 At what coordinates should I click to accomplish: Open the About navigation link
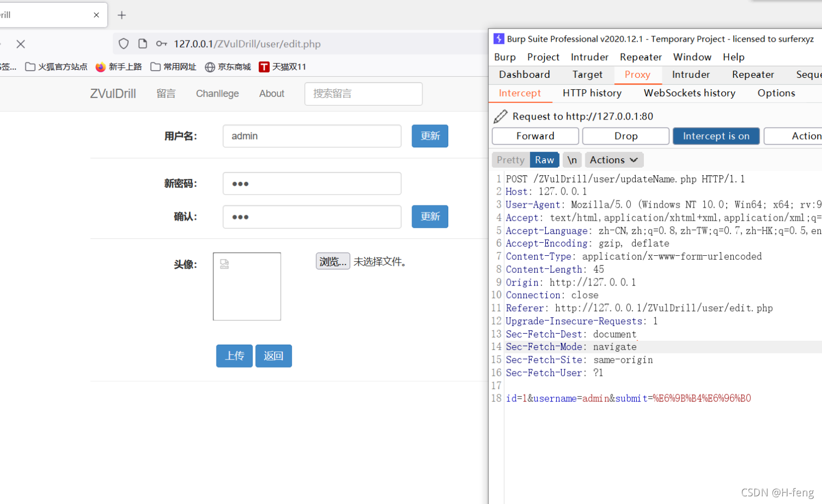click(x=272, y=94)
